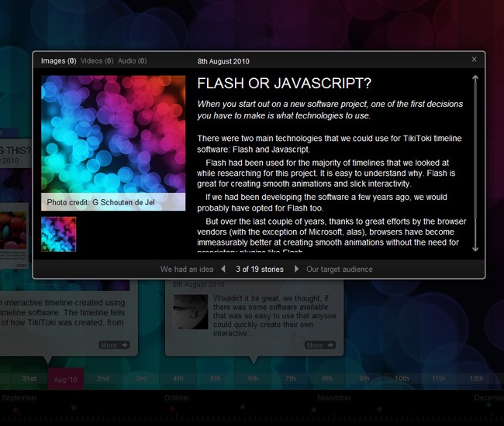Click the '6th August 2010' card date
Image resolution: width=504 pixels, height=426 pixels.
point(198,284)
